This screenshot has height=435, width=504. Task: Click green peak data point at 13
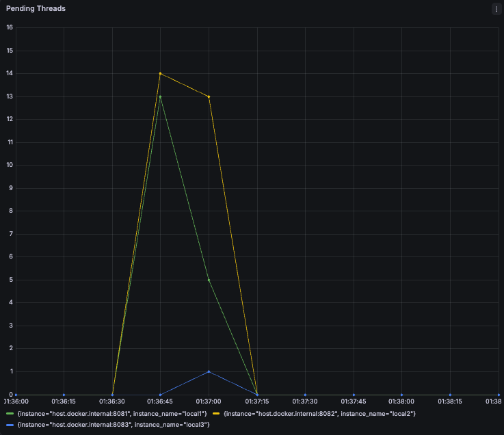(161, 96)
